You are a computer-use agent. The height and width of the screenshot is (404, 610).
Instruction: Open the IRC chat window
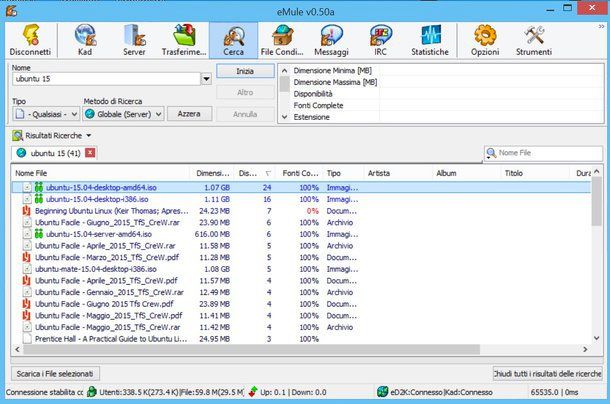tap(380, 40)
